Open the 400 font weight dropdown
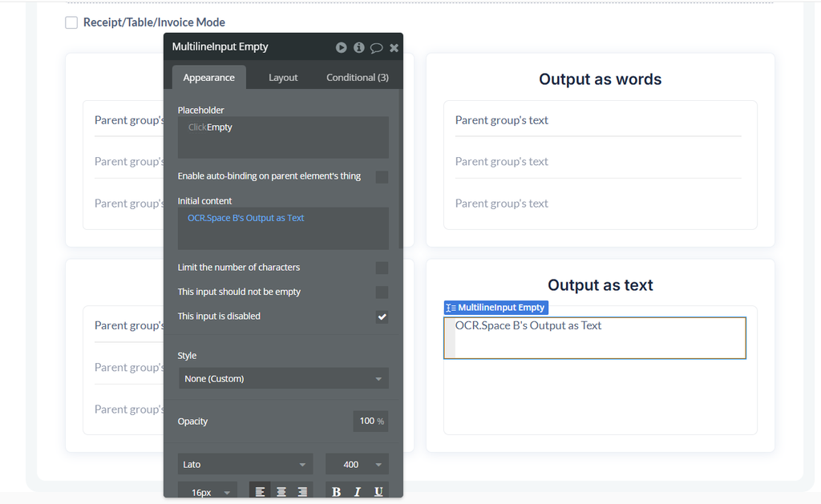This screenshot has width=821, height=504. [357, 463]
